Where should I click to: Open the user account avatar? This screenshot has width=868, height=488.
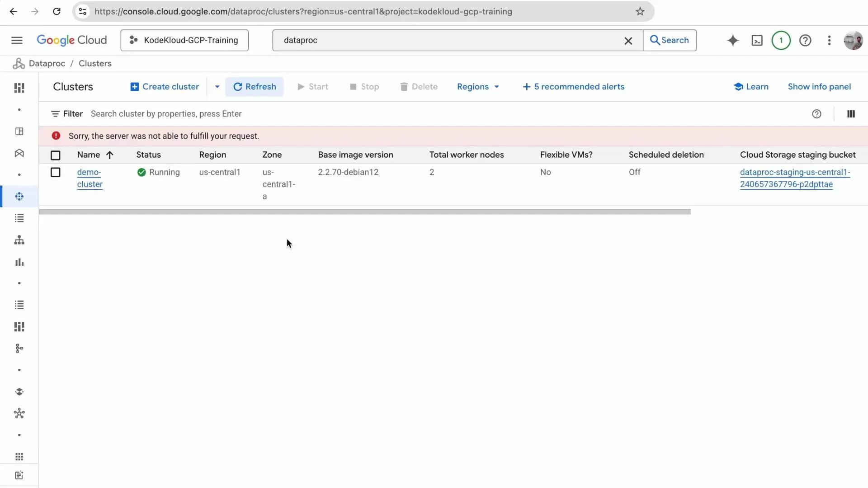(x=853, y=40)
